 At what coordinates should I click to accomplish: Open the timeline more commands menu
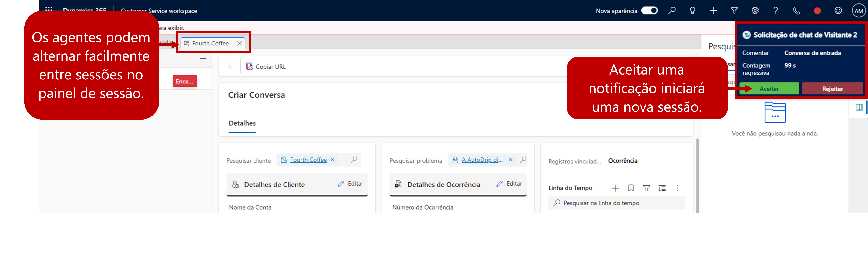click(x=678, y=188)
